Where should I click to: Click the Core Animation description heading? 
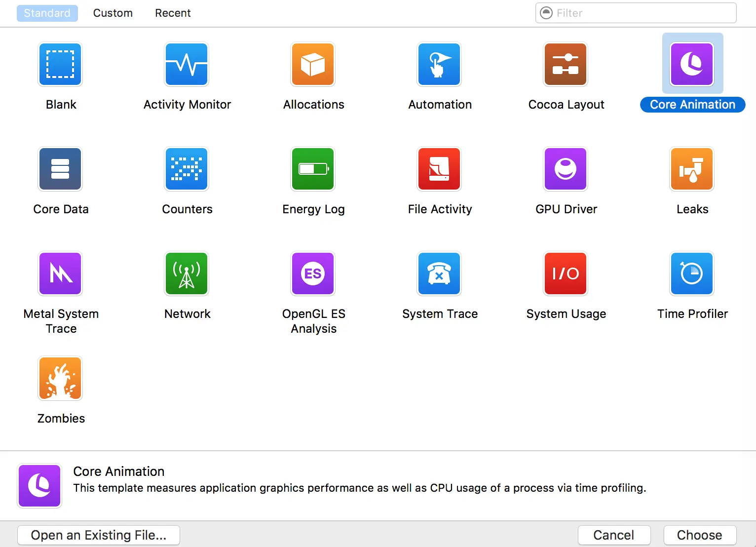(x=119, y=471)
